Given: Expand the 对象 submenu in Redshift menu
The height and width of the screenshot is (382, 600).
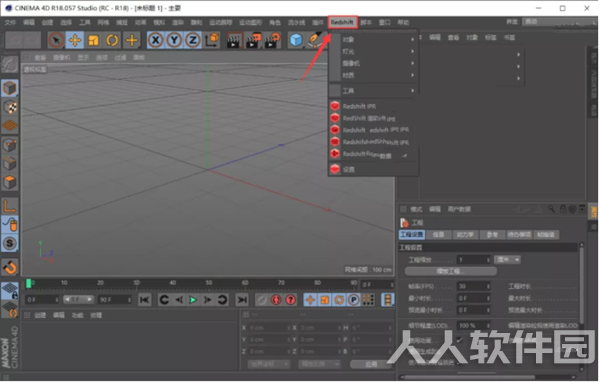Looking at the screenshot, I should click(373, 39).
